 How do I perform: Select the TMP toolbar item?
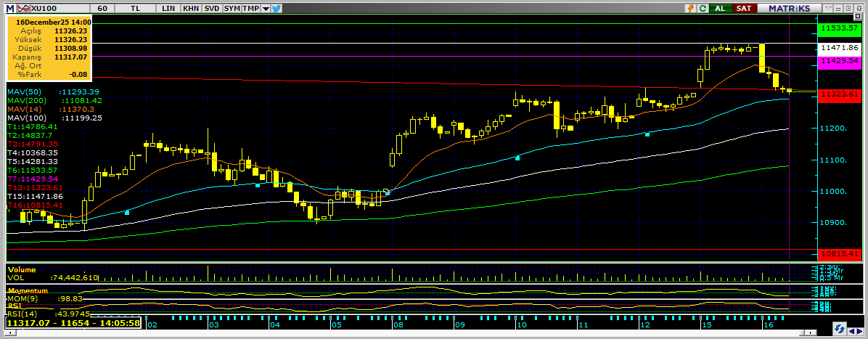tap(251, 8)
